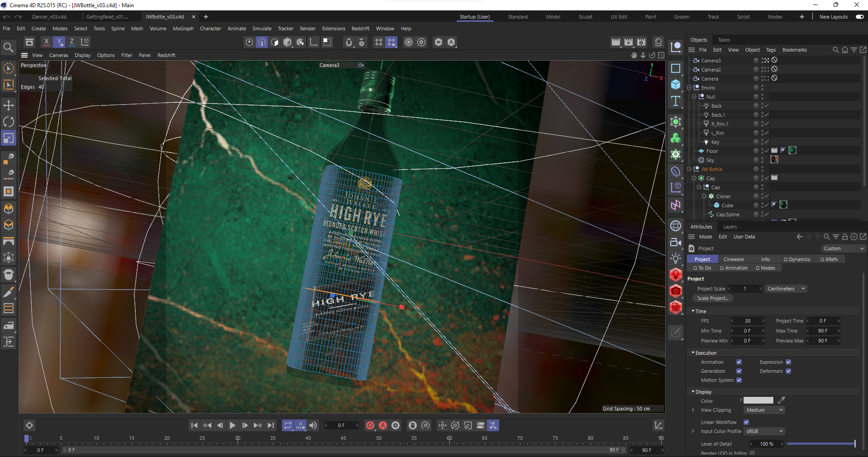Collapse the Enviro tree node
868x457 pixels.
pyautogui.click(x=689, y=88)
